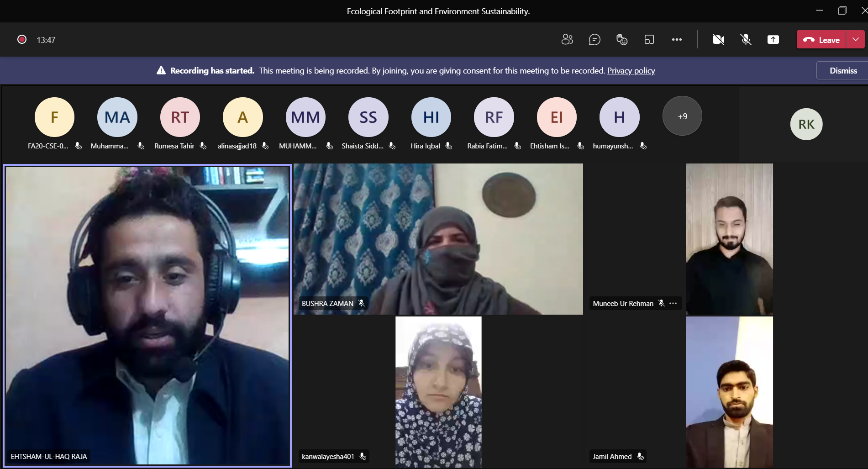Screen dimensions: 868x469
Task: Select BUSHRA ZAMAN's video tile
Action: point(438,239)
